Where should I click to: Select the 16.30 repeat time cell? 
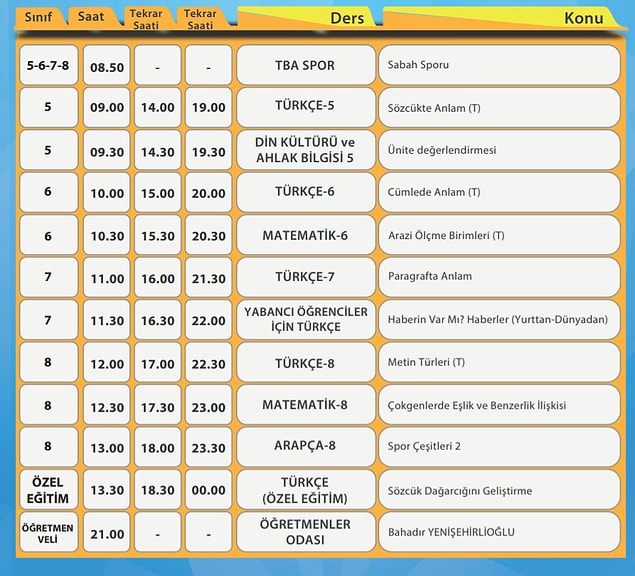click(x=158, y=320)
